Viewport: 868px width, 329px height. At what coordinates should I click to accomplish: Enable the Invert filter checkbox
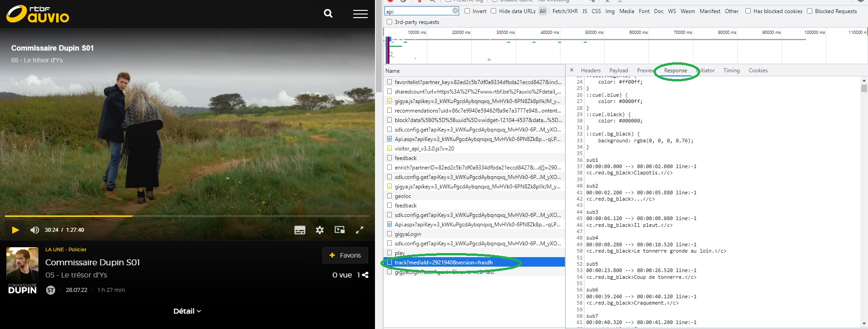pos(467,11)
